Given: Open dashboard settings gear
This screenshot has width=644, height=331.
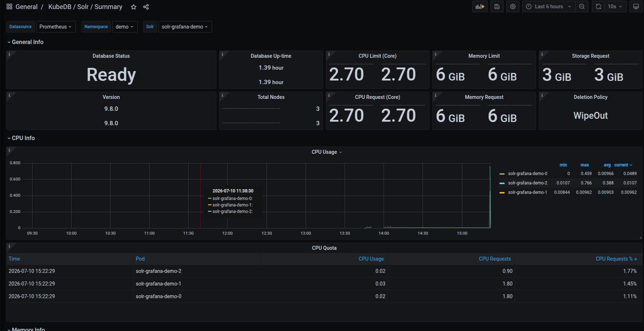Looking at the screenshot, I should [513, 6].
